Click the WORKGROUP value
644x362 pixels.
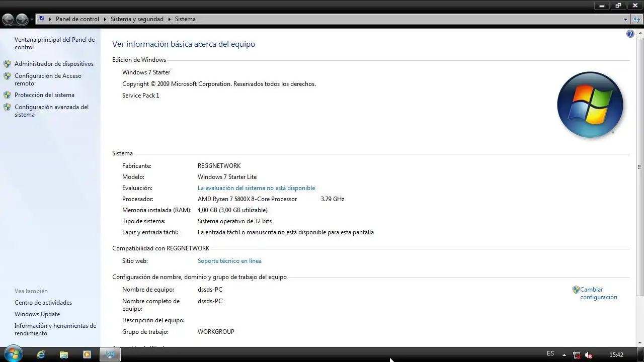216,332
